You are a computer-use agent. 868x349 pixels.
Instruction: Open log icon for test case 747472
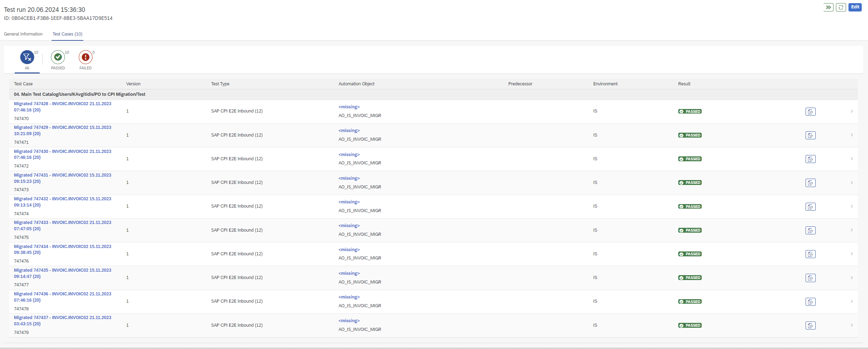click(x=810, y=159)
